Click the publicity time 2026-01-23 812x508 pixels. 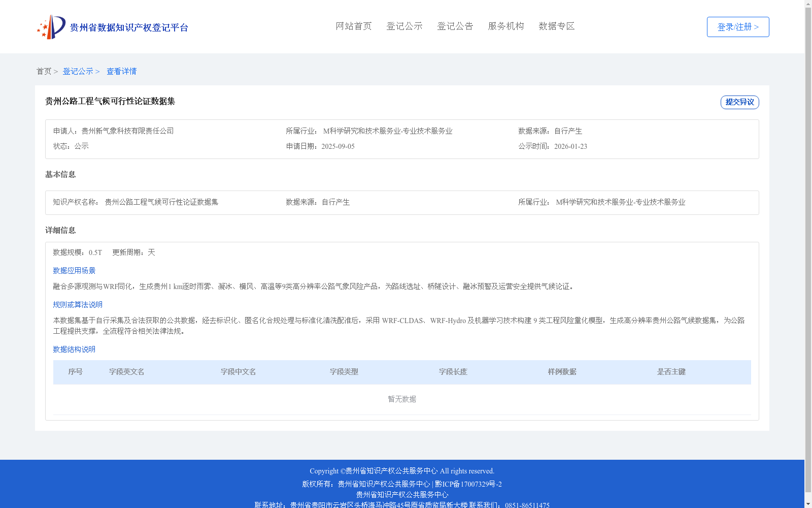[570, 146]
